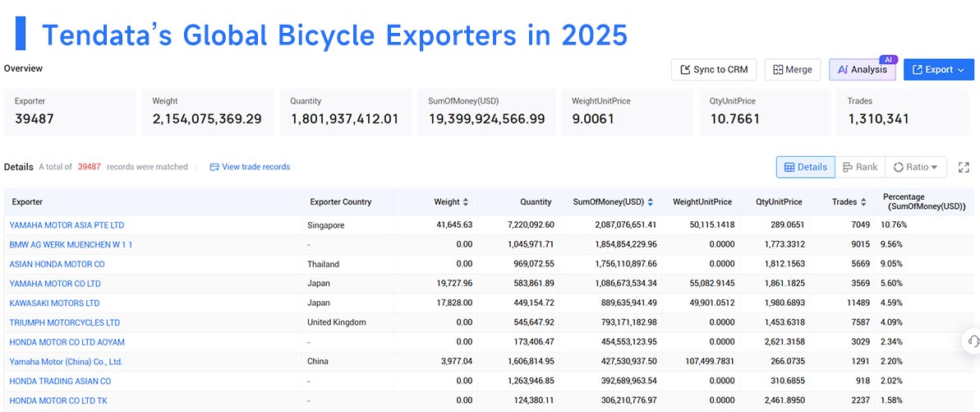Open the AI Analysis button
The height and width of the screenshot is (412, 980).
pyautogui.click(x=863, y=70)
